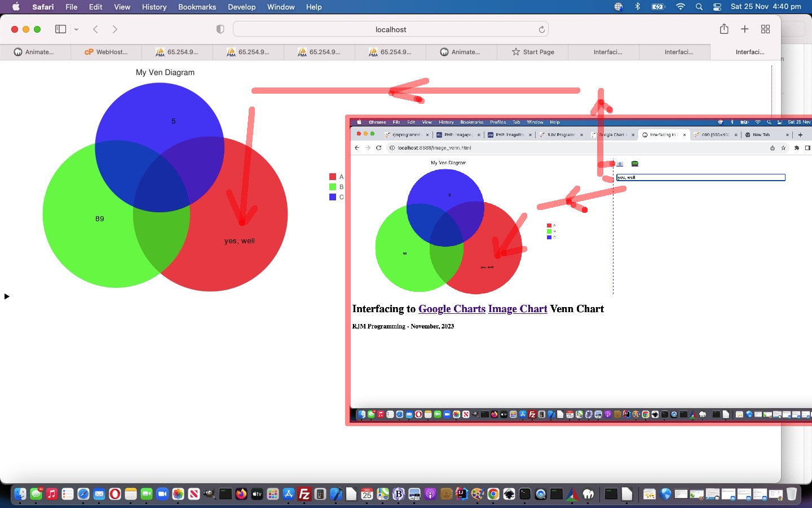Launch FileZilla from the Dock
Viewport: 812px width, 508px height.
(x=304, y=494)
